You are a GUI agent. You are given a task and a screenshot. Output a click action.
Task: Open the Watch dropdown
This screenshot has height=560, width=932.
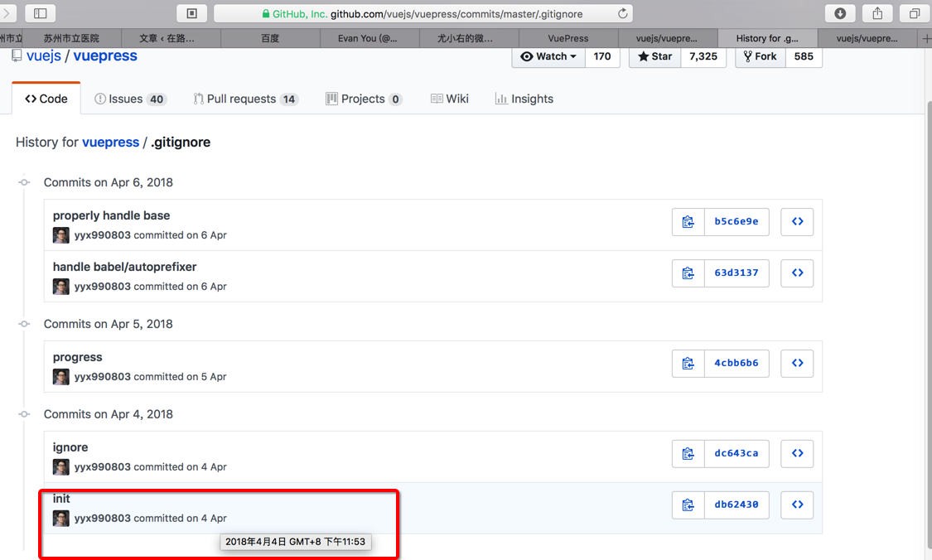(x=548, y=56)
